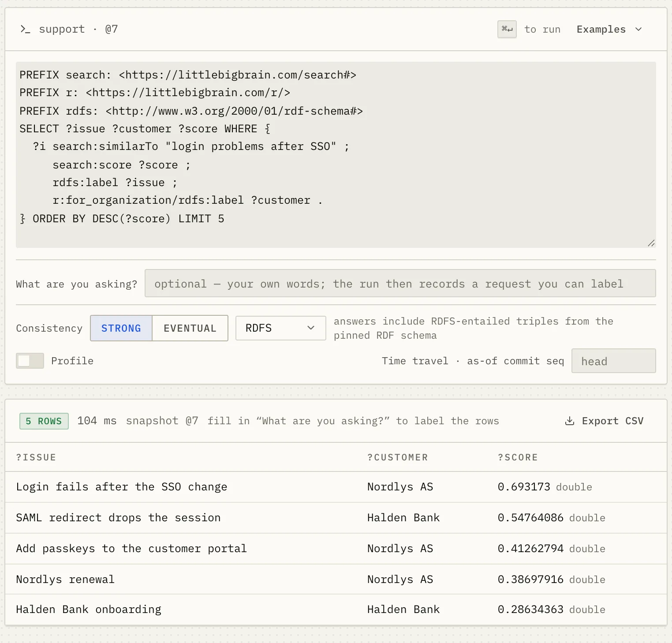Click the Consistency label
Viewport: 672px width, 643px height.
[x=49, y=328]
